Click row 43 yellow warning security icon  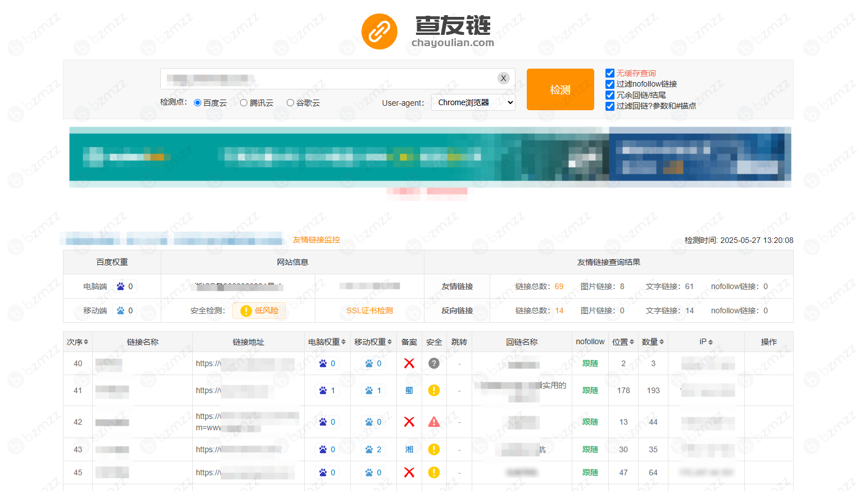434,449
